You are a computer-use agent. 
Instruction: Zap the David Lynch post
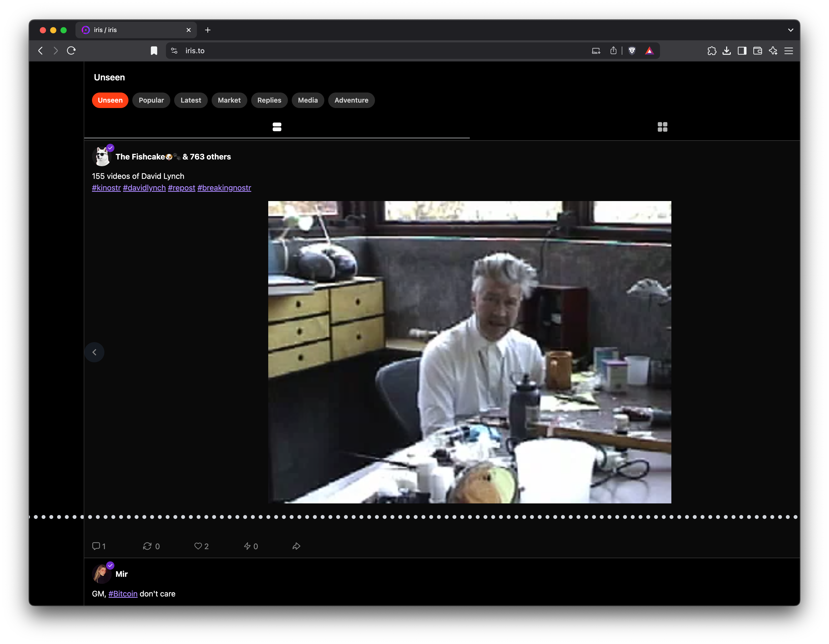(x=251, y=546)
